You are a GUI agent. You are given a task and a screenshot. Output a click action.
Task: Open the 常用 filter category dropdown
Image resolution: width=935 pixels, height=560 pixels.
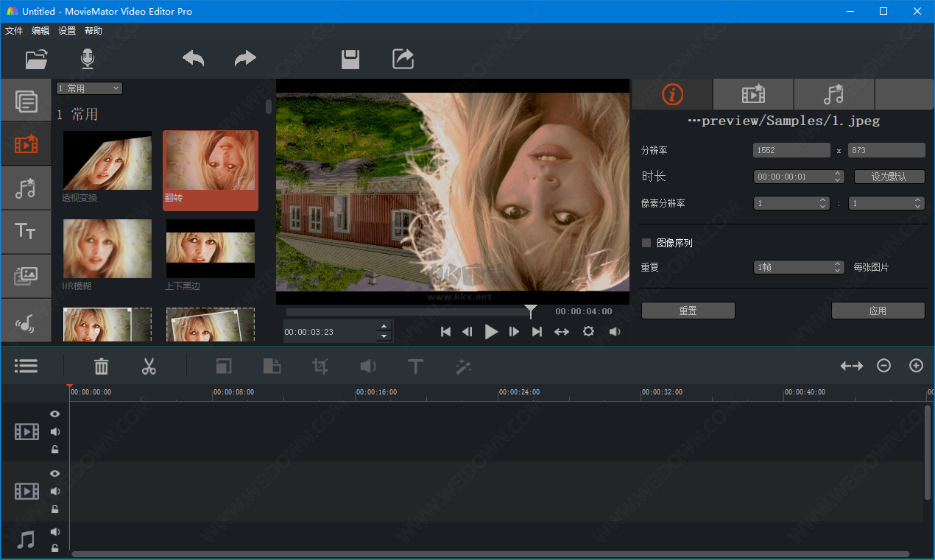(88, 88)
